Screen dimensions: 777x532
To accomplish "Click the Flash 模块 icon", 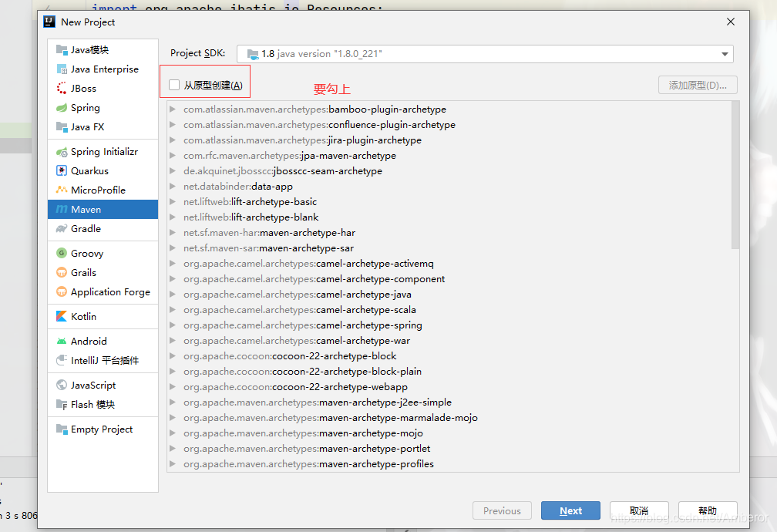I will click(x=62, y=405).
